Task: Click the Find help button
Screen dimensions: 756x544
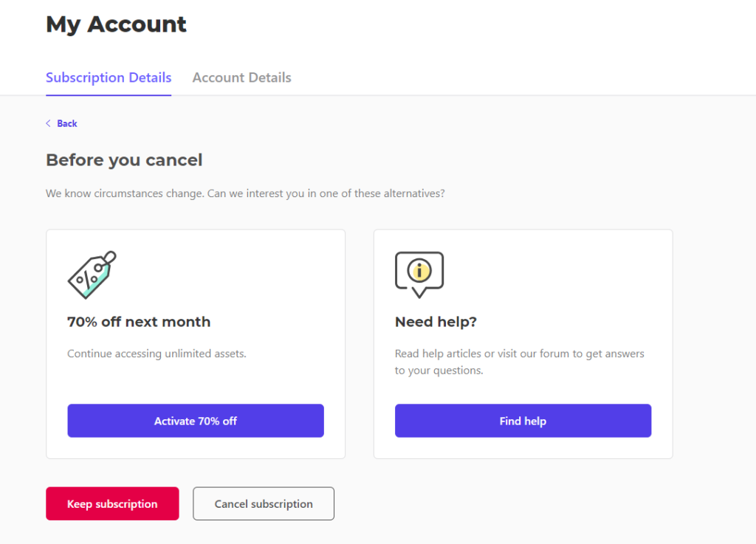Action: coord(523,421)
